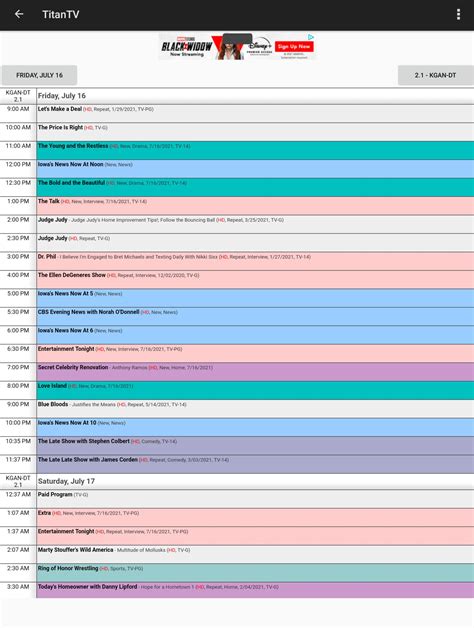This screenshot has width=474, height=628.
Task: Open the three-dot overflow menu
Action: point(458,14)
